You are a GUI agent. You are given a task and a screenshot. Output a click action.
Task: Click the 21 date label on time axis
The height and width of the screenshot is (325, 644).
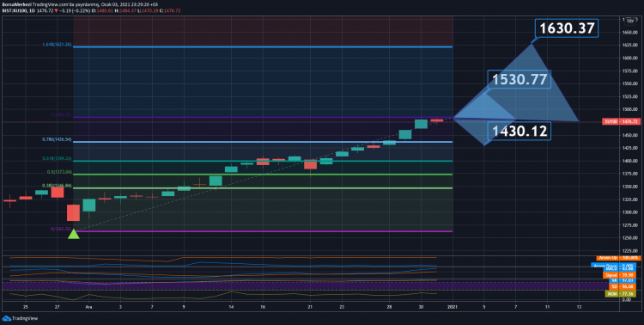coord(310,307)
